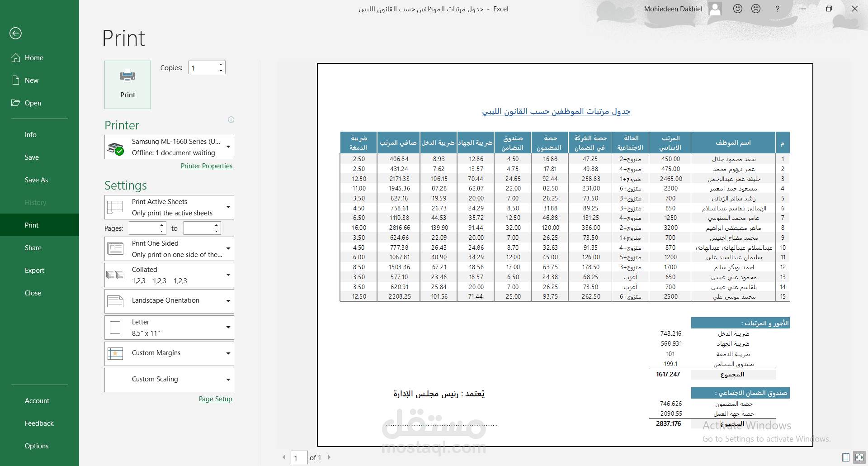Image resolution: width=868 pixels, height=466 pixels.
Task: Expand Print Active Sheets dropdown
Action: tap(169, 207)
